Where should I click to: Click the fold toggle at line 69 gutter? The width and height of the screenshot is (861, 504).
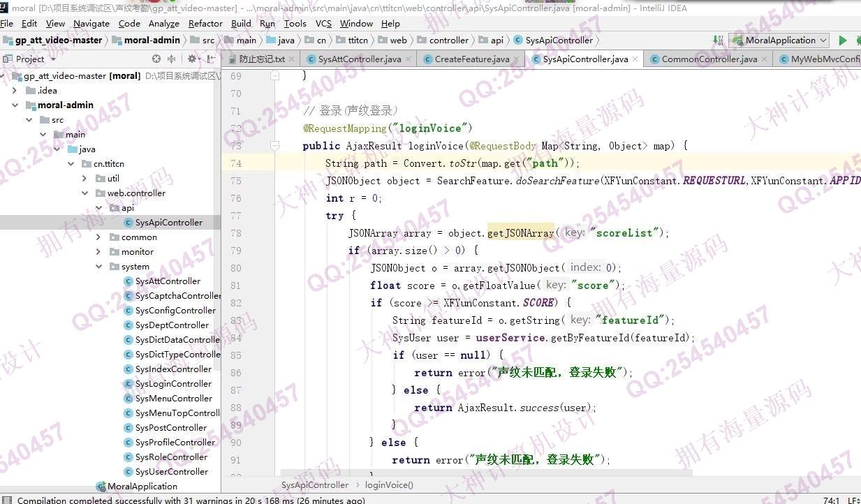pyautogui.click(x=275, y=76)
